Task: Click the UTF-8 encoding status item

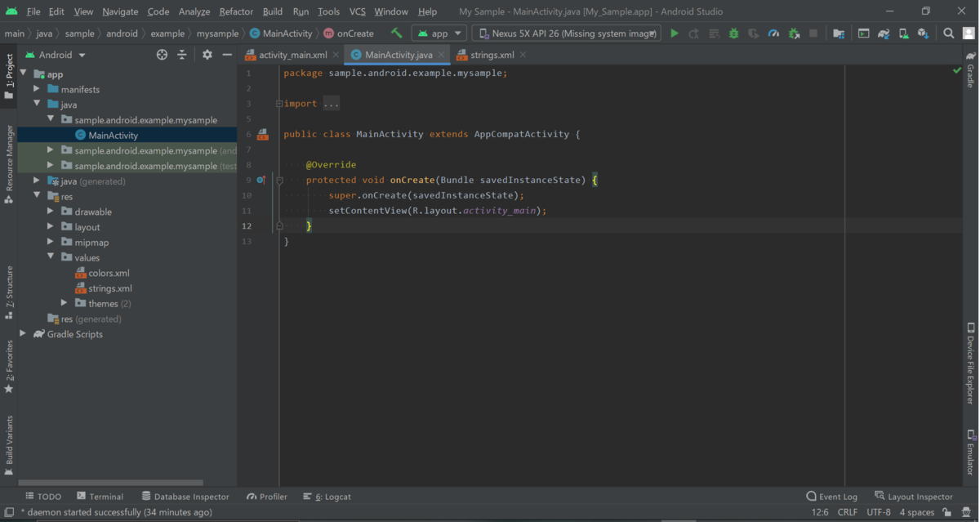Action: pos(879,512)
